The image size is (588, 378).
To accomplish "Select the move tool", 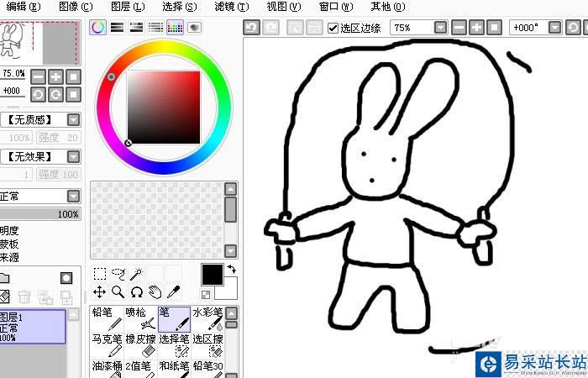I will [x=100, y=291].
